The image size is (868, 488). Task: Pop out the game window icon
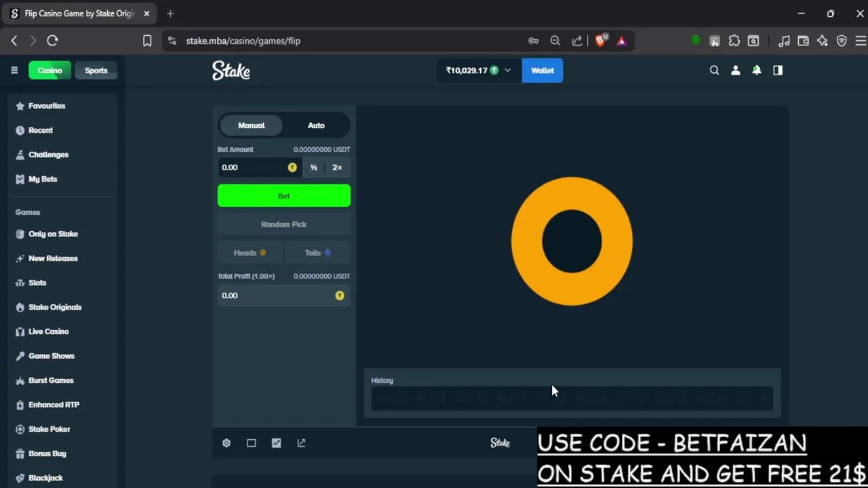(301, 443)
